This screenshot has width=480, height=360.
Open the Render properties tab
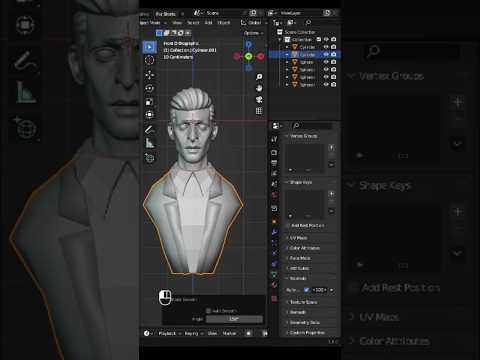pos(274,152)
